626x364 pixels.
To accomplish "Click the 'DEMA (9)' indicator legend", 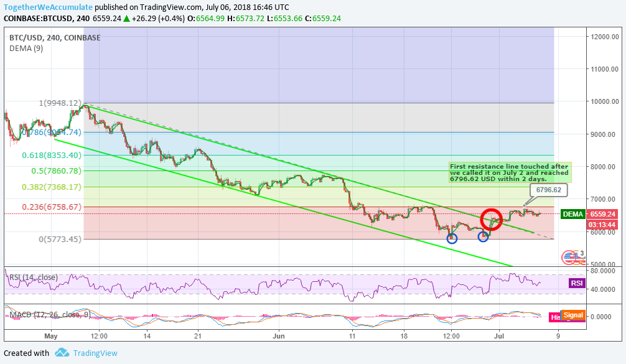I will coord(26,49).
